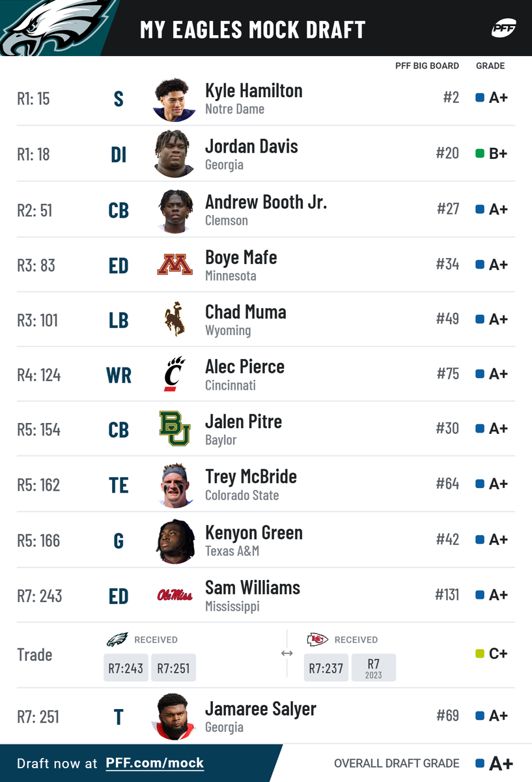532x782 pixels.
Task: Click Kyle Hamilton's headshot photo
Action: pos(175,100)
